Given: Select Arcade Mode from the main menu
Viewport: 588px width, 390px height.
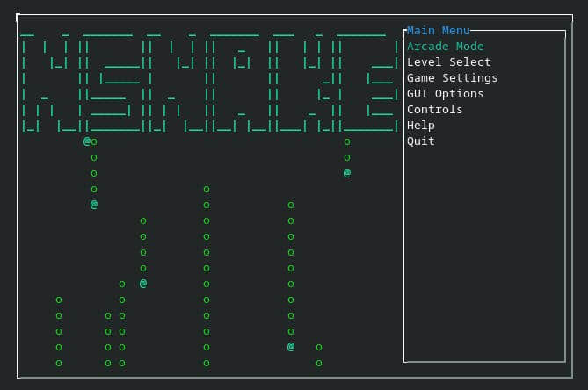Looking at the screenshot, I should click(445, 47).
